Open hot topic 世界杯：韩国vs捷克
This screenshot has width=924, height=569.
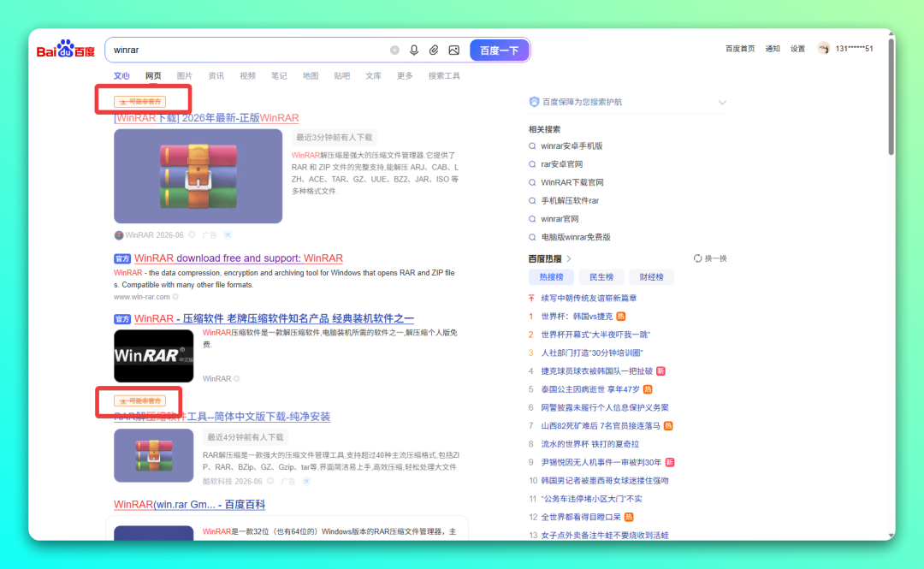(x=577, y=316)
